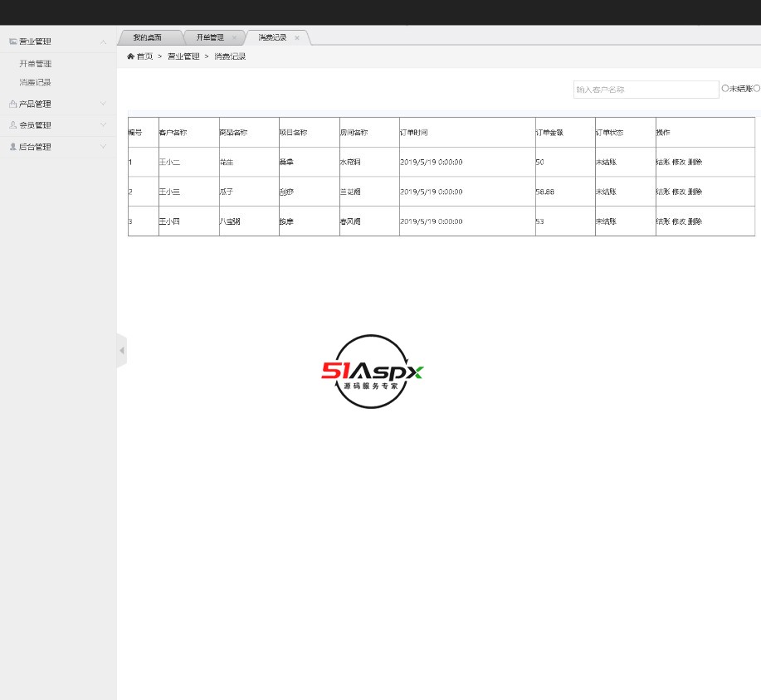Image resolution: width=761 pixels, height=700 pixels.
Task: Expand the 后台管理 menu chevron
Action: [104, 147]
